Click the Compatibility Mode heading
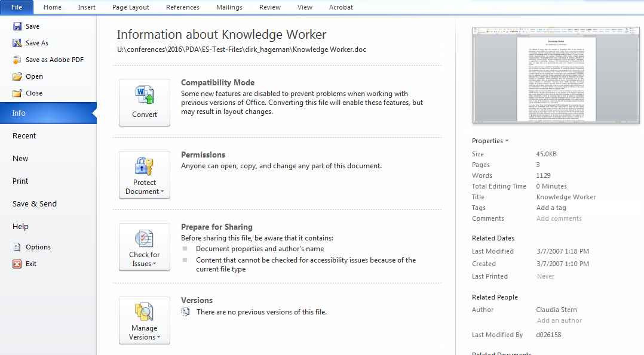The image size is (644, 355). click(x=217, y=82)
